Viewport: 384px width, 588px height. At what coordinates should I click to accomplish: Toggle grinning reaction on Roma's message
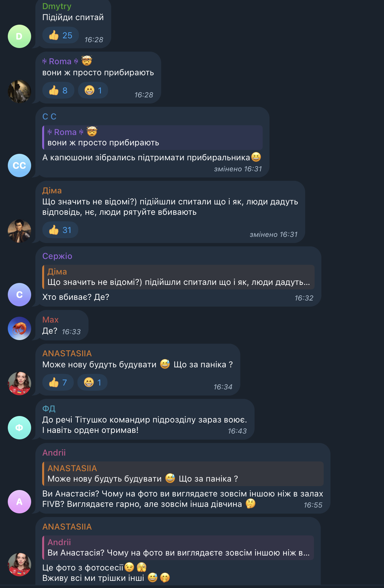[93, 91]
